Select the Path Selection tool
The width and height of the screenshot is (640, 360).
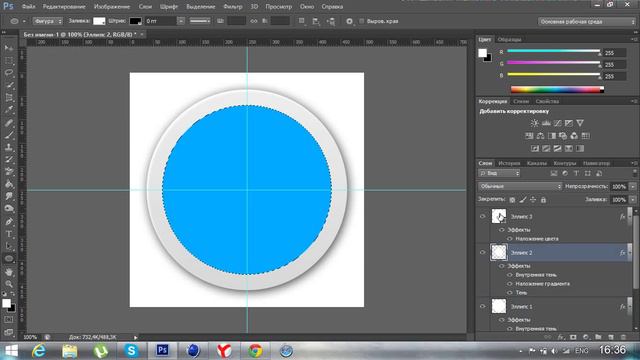(9, 247)
